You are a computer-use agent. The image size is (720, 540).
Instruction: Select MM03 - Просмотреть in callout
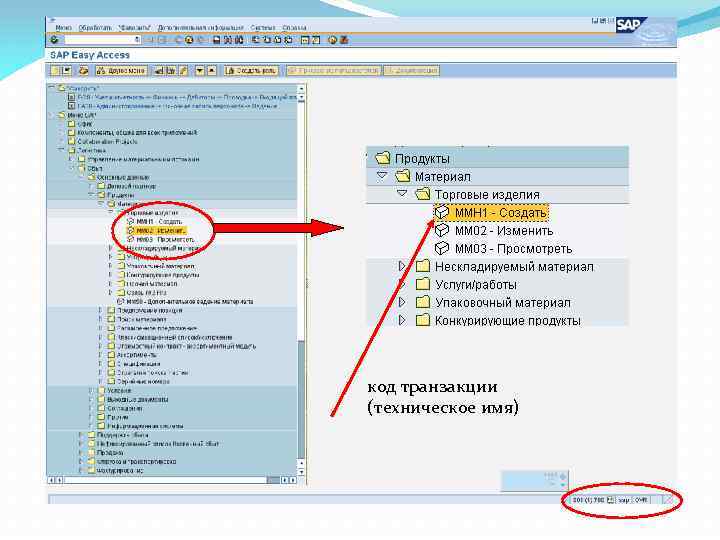tap(513, 248)
